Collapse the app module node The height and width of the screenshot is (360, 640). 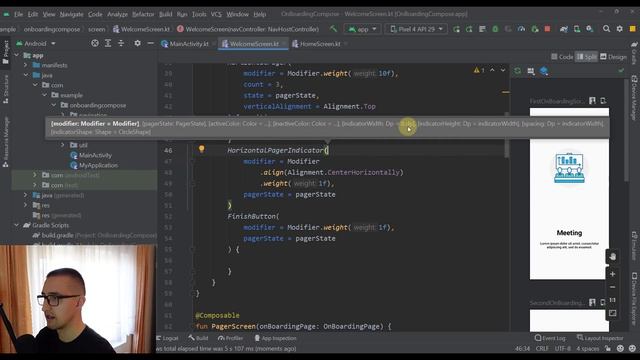click(17, 55)
